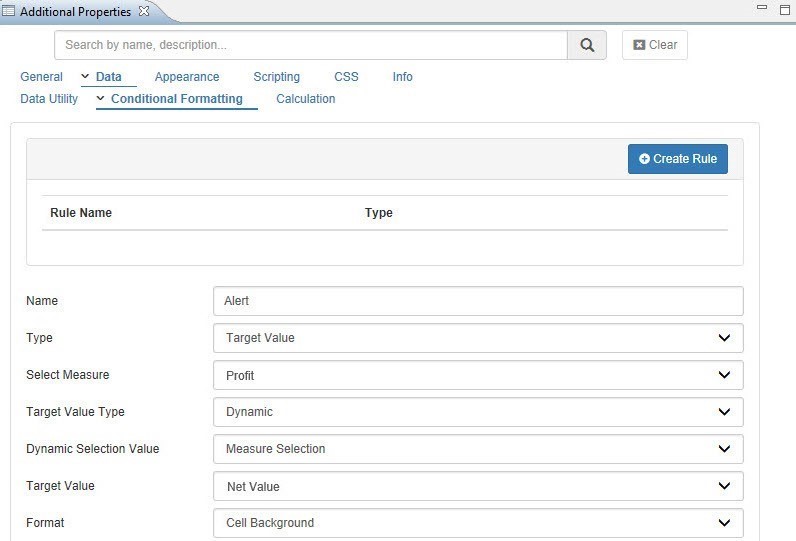Open the Scripting tab
The height and width of the screenshot is (541, 796).
click(276, 77)
